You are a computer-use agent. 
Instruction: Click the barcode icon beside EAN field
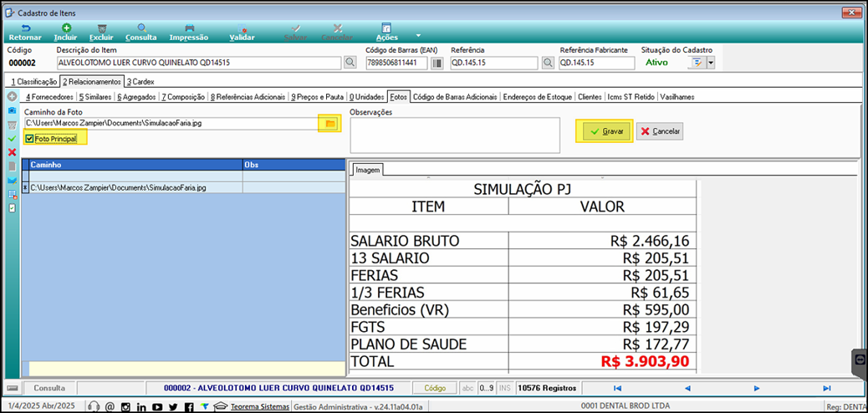click(438, 63)
